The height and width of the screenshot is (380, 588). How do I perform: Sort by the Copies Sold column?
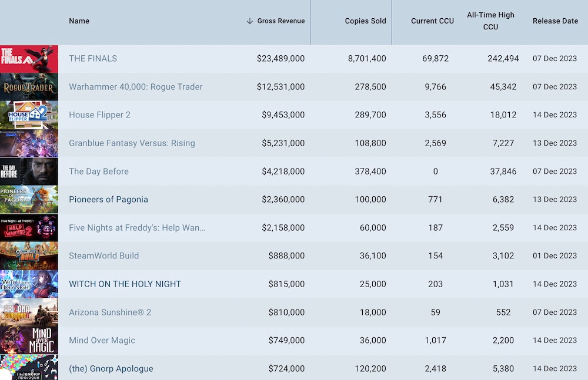(365, 21)
